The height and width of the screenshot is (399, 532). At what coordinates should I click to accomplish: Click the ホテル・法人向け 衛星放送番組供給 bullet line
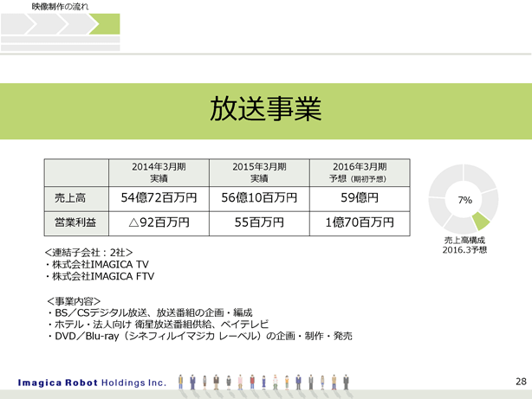click(158, 325)
